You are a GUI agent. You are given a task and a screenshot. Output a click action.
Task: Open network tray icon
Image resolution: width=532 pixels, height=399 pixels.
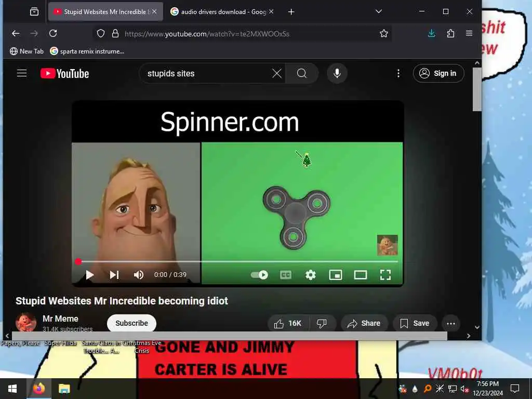pos(453,389)
